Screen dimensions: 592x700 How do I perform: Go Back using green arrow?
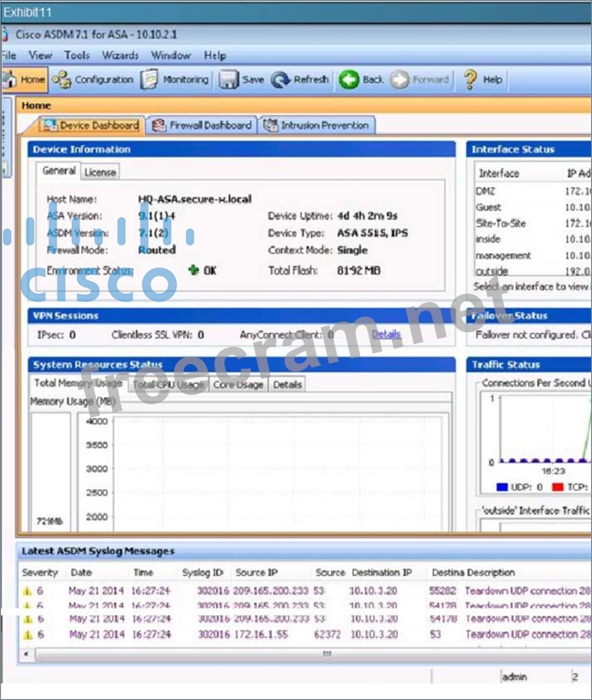pos(362,79)
